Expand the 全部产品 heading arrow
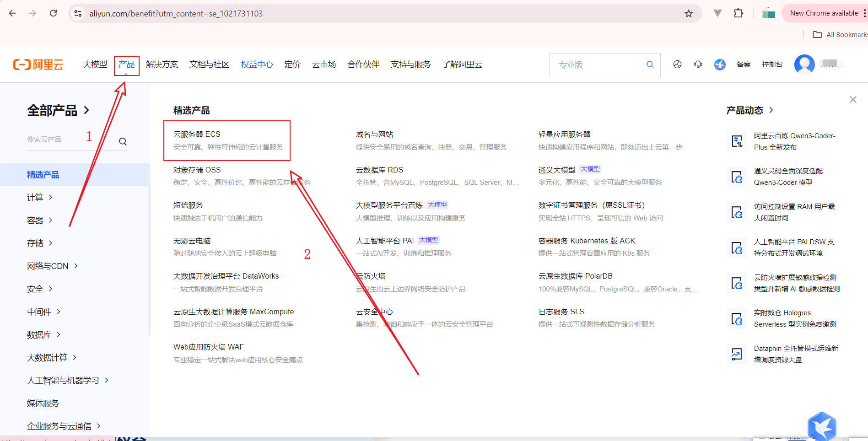Screen dimensions: 868x441 tap(86, 110)
